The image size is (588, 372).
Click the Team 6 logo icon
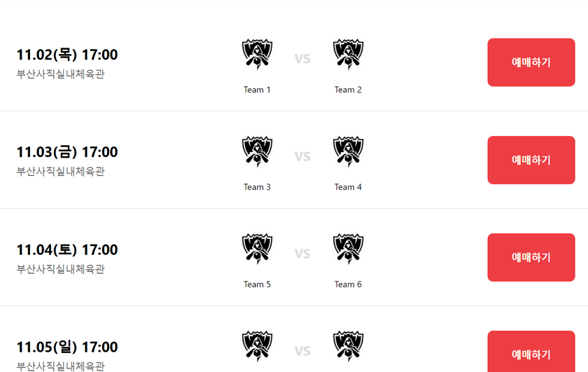[x=348, y=249]
